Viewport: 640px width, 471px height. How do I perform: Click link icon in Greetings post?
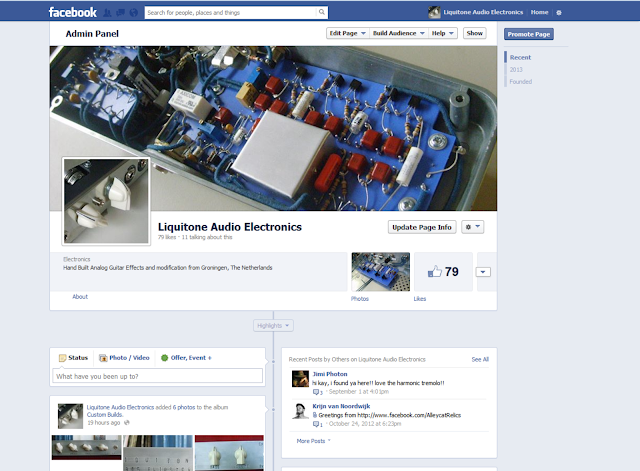tap(315, 415)
